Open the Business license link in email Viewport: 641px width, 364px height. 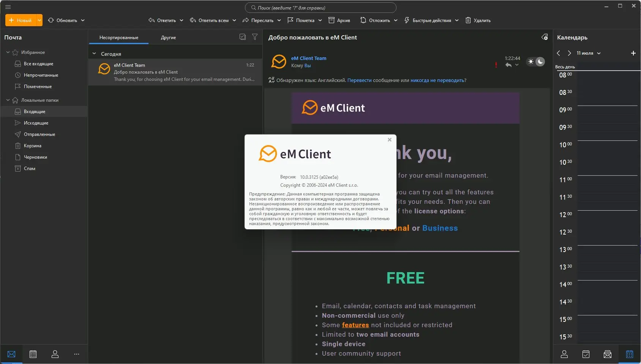[440, 228]
